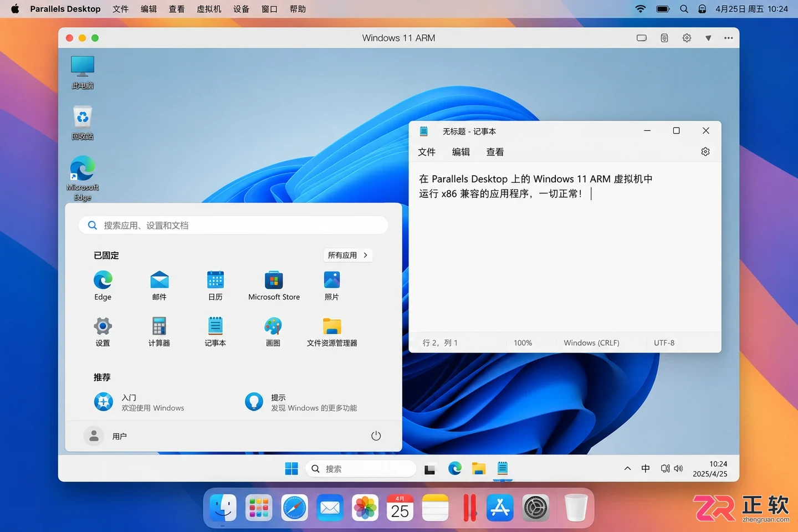
Task: Open App Store in the macOS Dock
Action: pyautogui.click(x=500, y=508)
